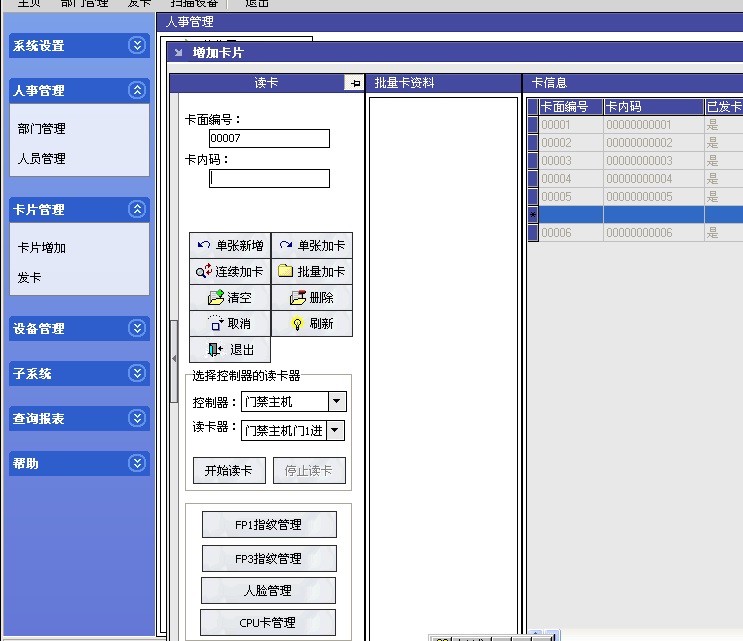Viewport: 743px width, 641px height.
Task: Click the 连续加卡 button
Action: tap(230, 271)
